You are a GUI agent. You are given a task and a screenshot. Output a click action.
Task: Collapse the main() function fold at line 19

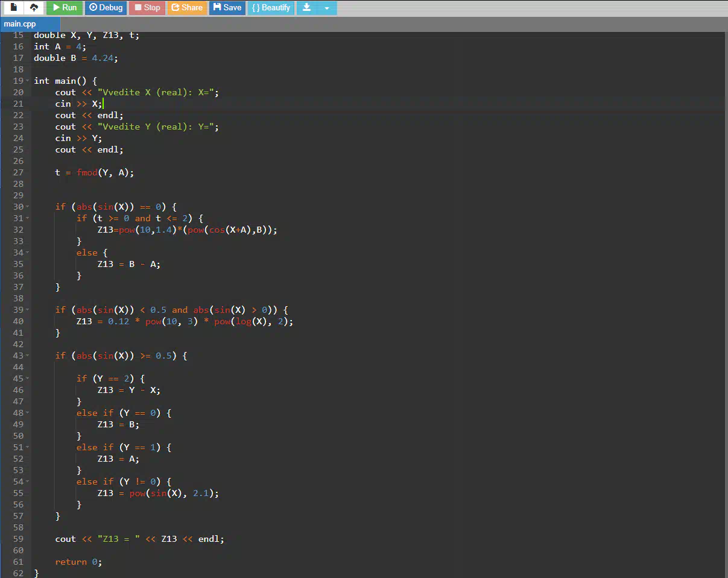pyautogui.click(x=28, y=81)
